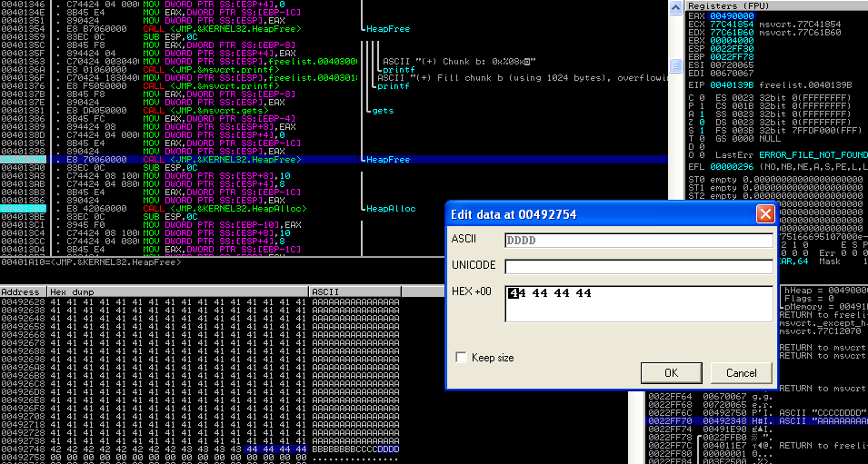The height and width of the screenshot is (464, 868).
Task: Select the EBP register value 0022FF78
Action: coord(732,57)
